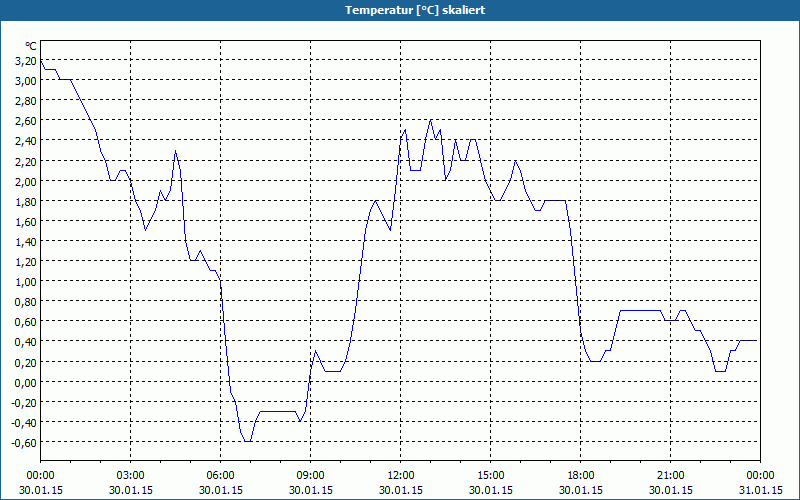This screenshot has height=500, width=800.
Task: Click the '1,60' y-axis label
Action: tap(27, 222)
